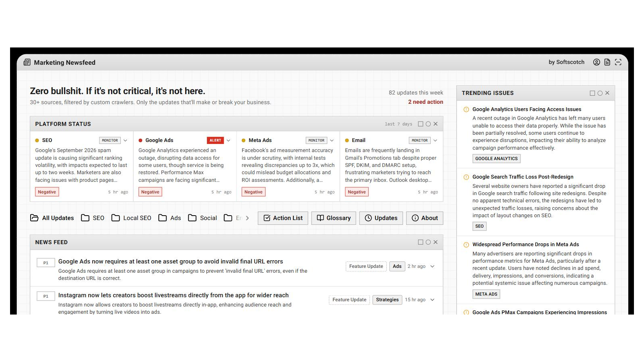Expand the Google Ads status card chevron
The height and width of the screenshot is (362, 644).
(x=229, y=140)
